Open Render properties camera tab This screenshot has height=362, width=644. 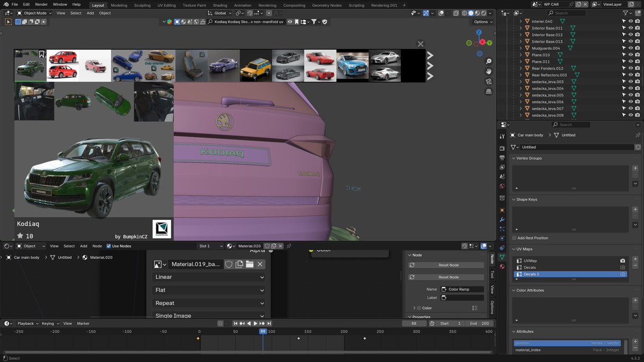pyautogui.click(x=502, y=148)
